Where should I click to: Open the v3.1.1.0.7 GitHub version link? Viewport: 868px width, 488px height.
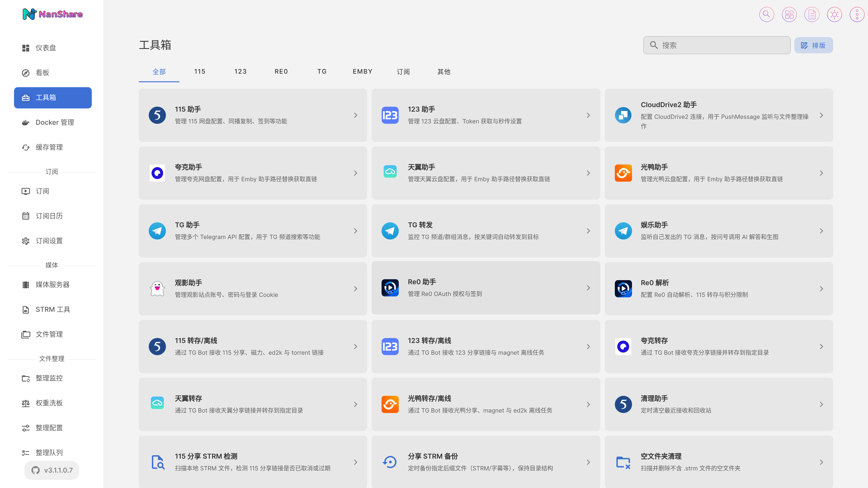pyautogui.click(x=52, y=470)
